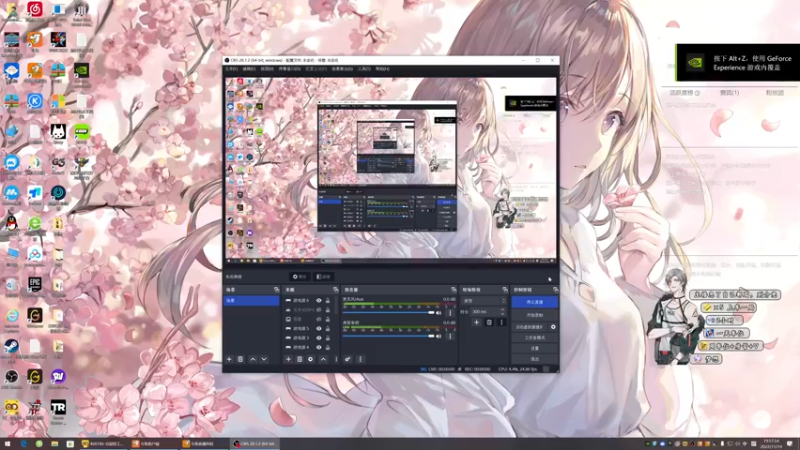Screen dimensions: 800x450
Task: Select the highlighted scene in Scenes list
Action: 252,301
